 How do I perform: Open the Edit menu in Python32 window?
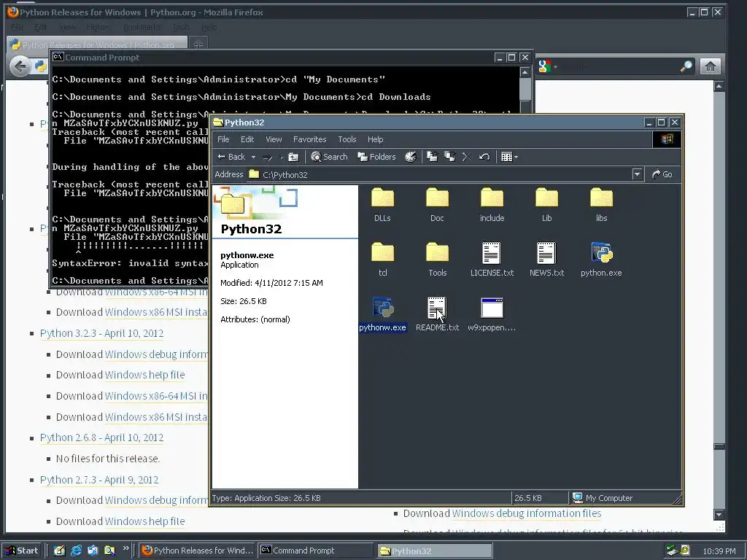(247, 139)
